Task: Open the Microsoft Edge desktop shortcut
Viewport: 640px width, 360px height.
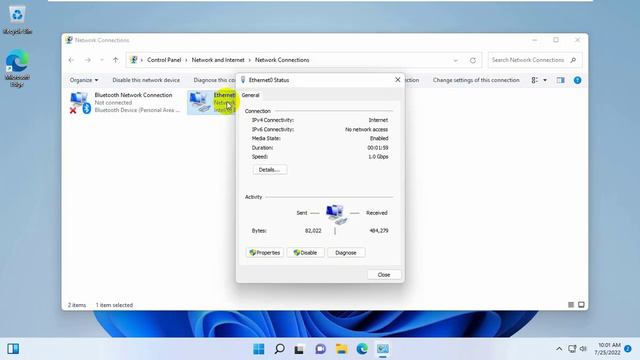Action: click(17, 68)
